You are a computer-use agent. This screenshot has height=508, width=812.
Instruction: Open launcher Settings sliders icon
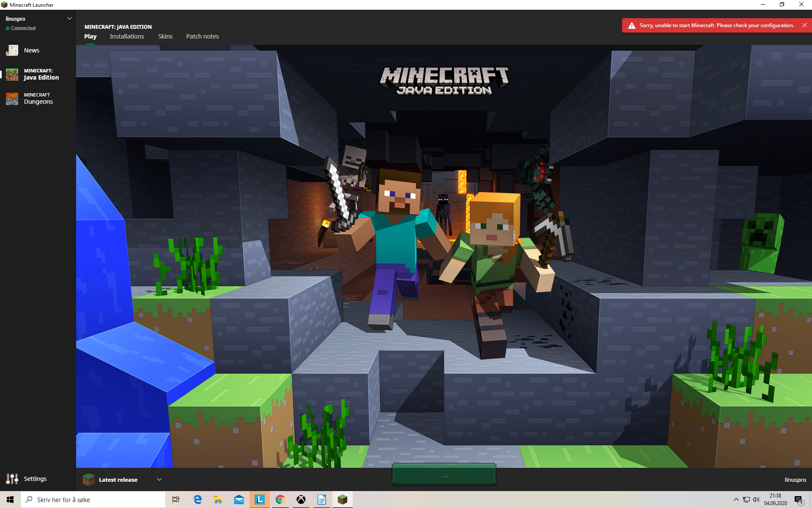point(12,479)
